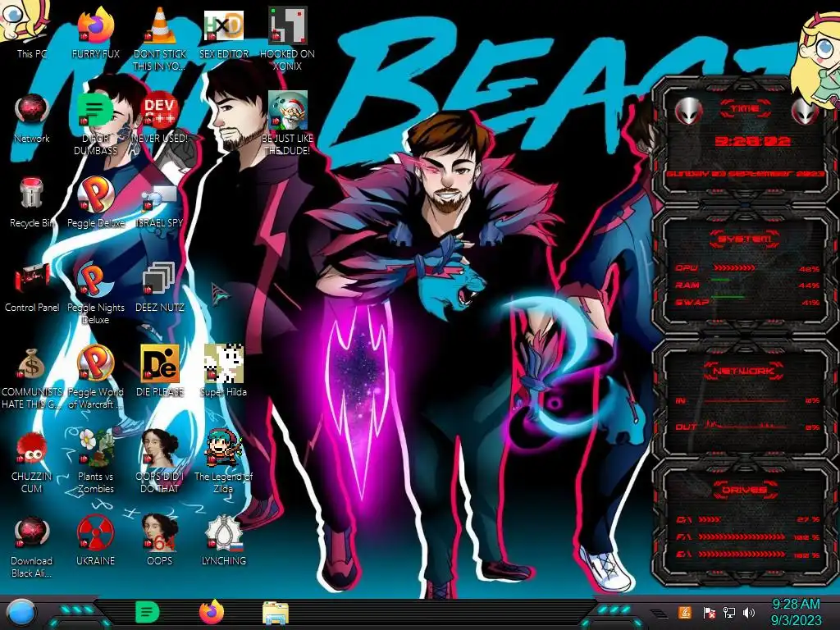Screen dimensions: 840x630
Task: Click the orange tray icon in system tray
Action: [684, 612]
